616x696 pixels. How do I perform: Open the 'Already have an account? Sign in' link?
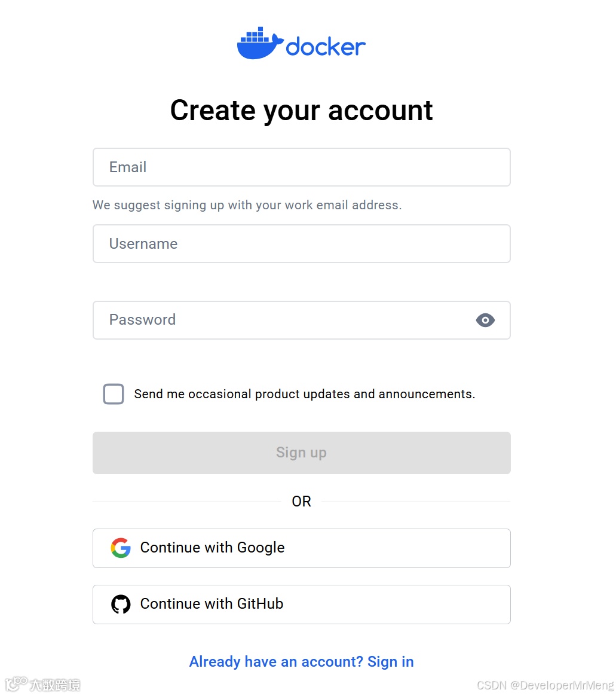[x=301, y=662]
